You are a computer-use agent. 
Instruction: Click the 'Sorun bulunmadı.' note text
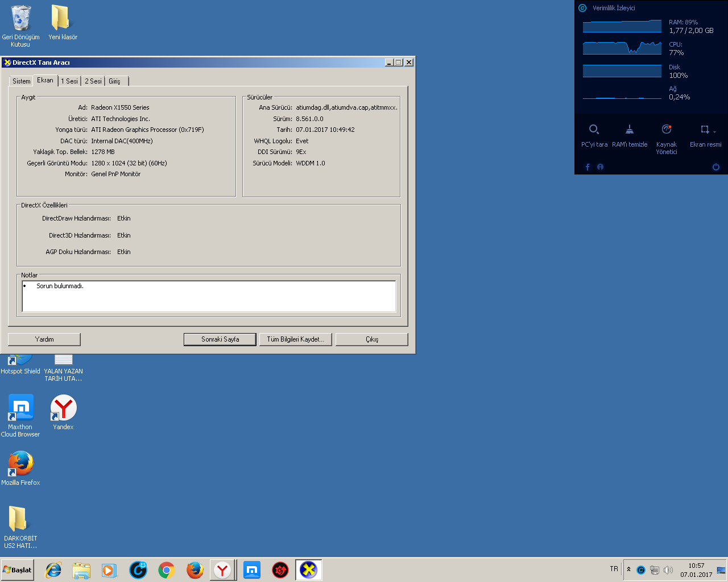(60, 286)
